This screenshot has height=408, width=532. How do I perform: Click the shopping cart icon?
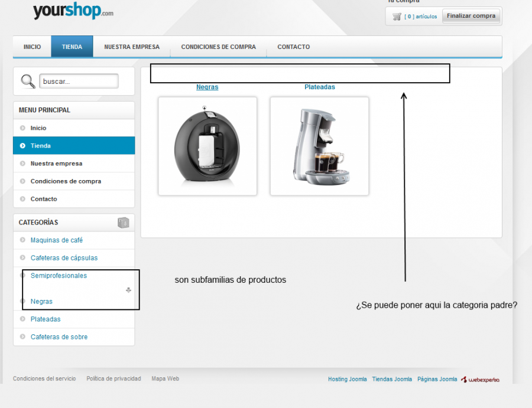pos(397,17)
